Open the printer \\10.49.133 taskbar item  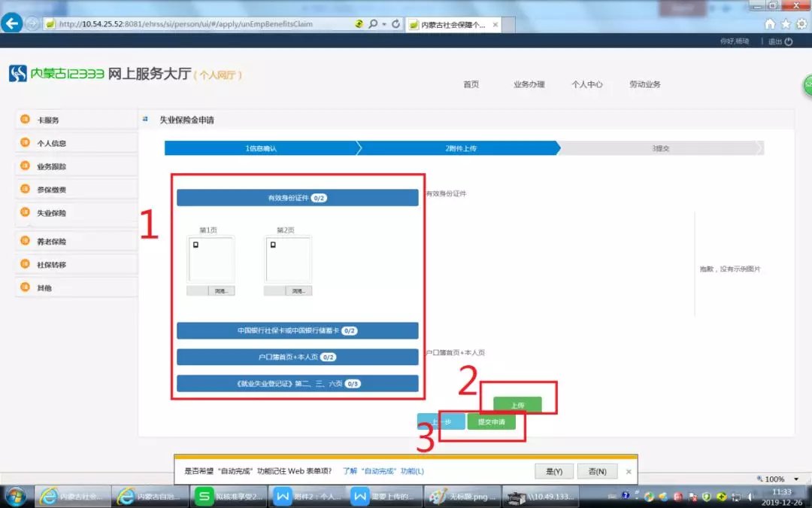(x=540, y=497)
